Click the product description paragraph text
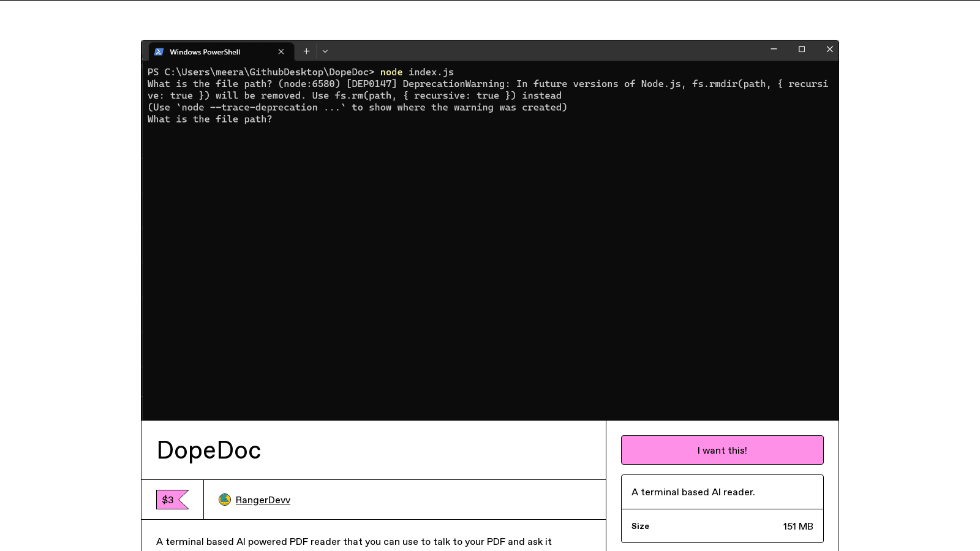The image size is (980, 551). click(x=354, y=541)
